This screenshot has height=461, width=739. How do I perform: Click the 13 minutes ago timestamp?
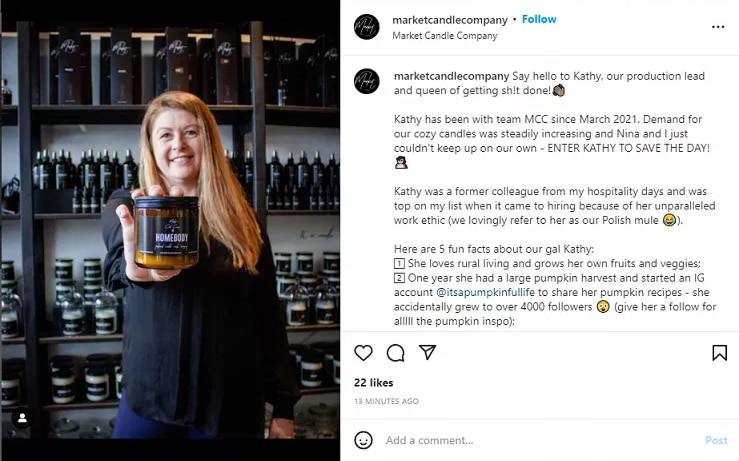386,401
